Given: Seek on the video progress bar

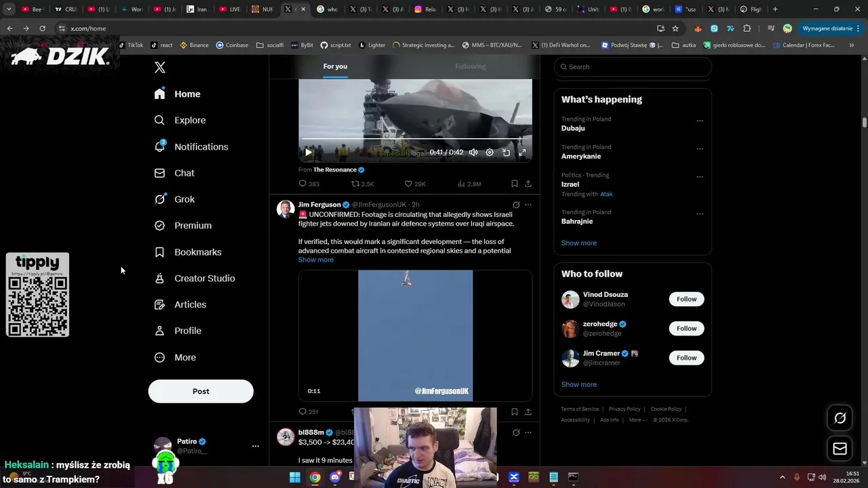Looking at the screenshot, I should (415, 139).
